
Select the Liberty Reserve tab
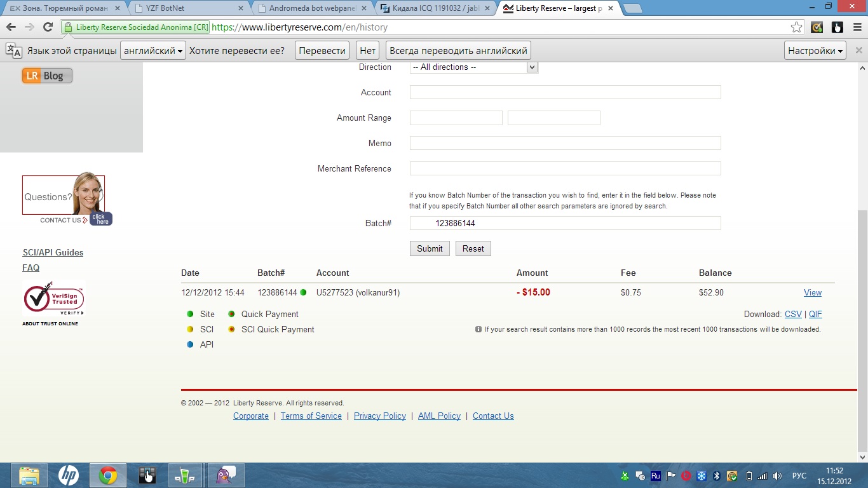(558, 8)
